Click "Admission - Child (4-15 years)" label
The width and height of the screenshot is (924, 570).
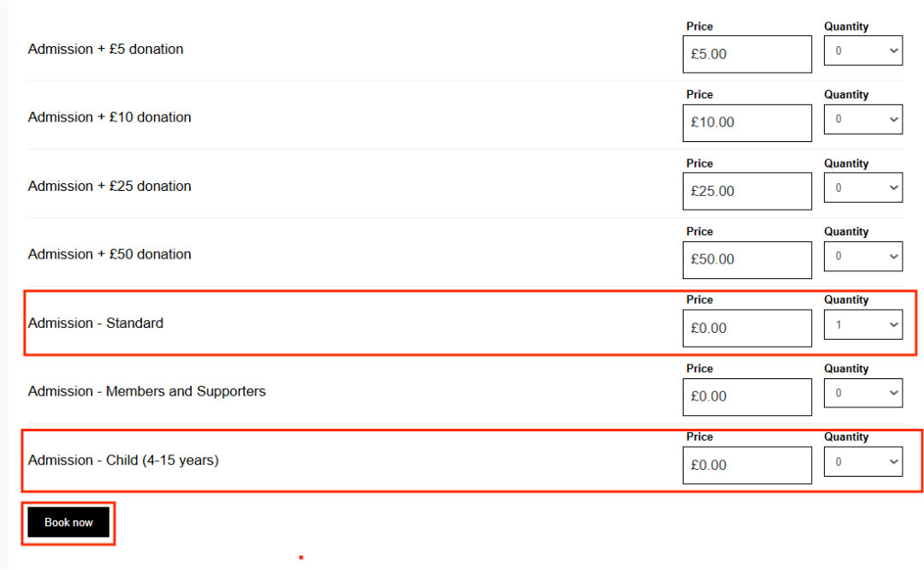(123, 460)
